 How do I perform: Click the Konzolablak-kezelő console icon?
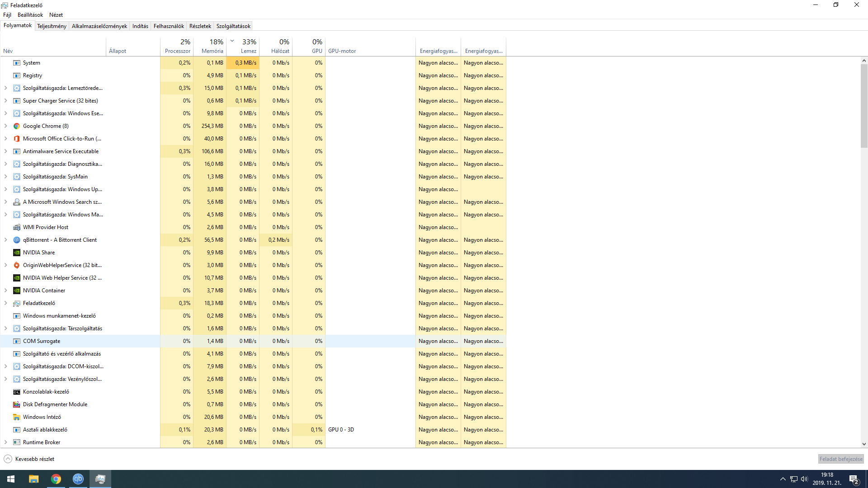click(17, 392)
